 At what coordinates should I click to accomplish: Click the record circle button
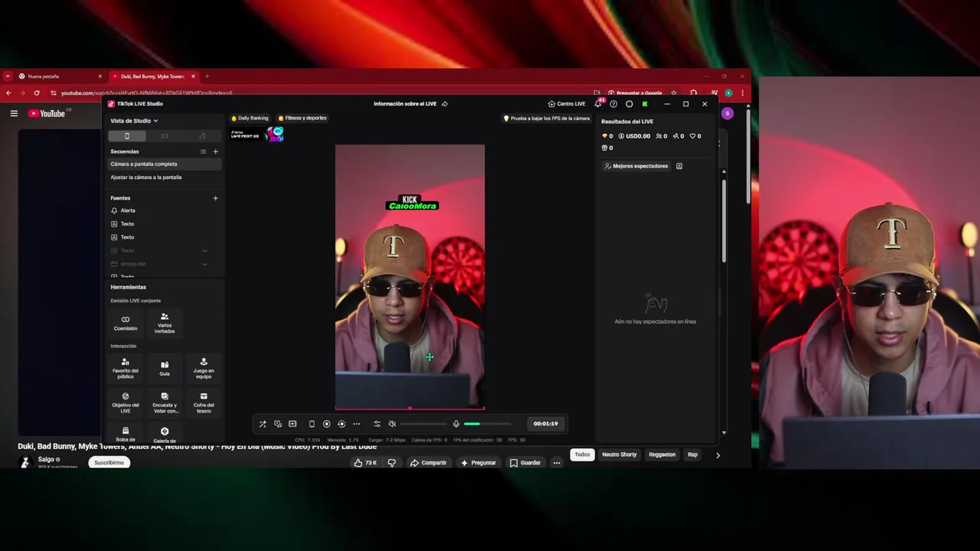327,424
